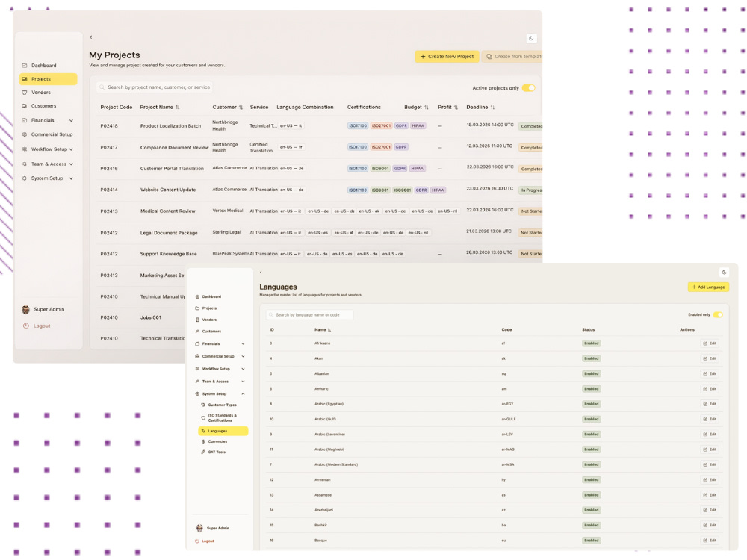The image size is (747, 560).
Task: Click CAT Tools wrench icon in Languages sidebar
Action: 203,452
